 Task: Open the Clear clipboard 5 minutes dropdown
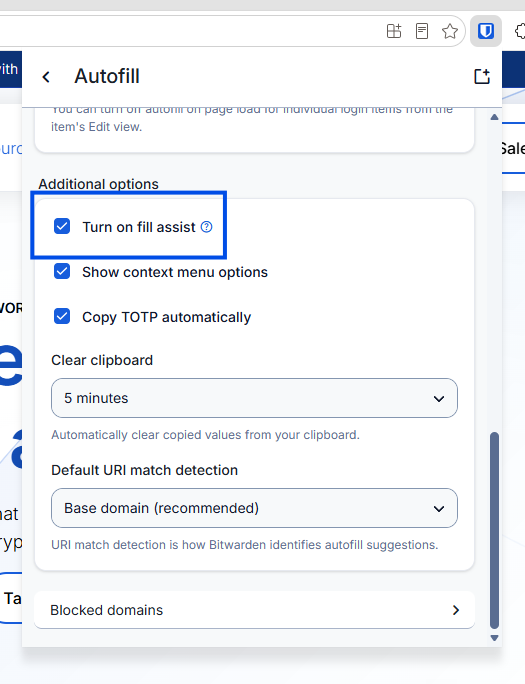(x=254, y=398)
